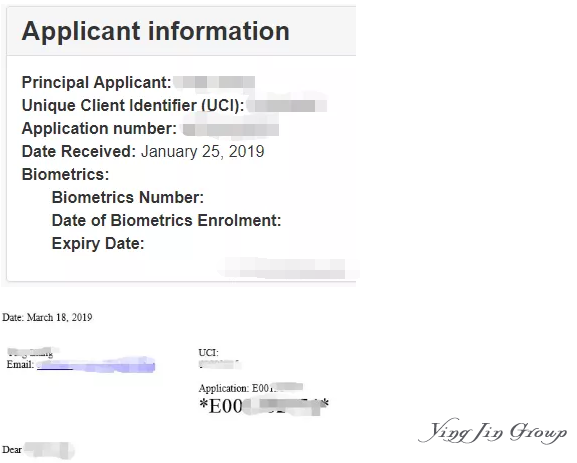
Task: Select the Application: E00 number text
Action: (251, 388)
